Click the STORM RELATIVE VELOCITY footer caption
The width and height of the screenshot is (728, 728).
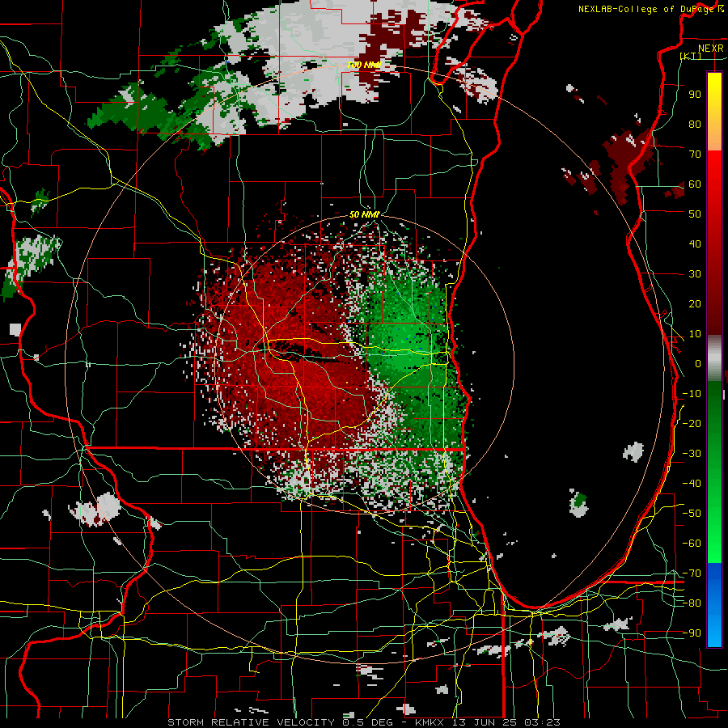pos(363,722)
